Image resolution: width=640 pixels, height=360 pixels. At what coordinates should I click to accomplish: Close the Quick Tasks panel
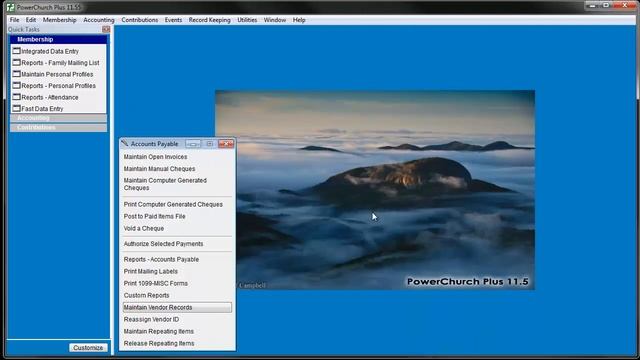106,29
